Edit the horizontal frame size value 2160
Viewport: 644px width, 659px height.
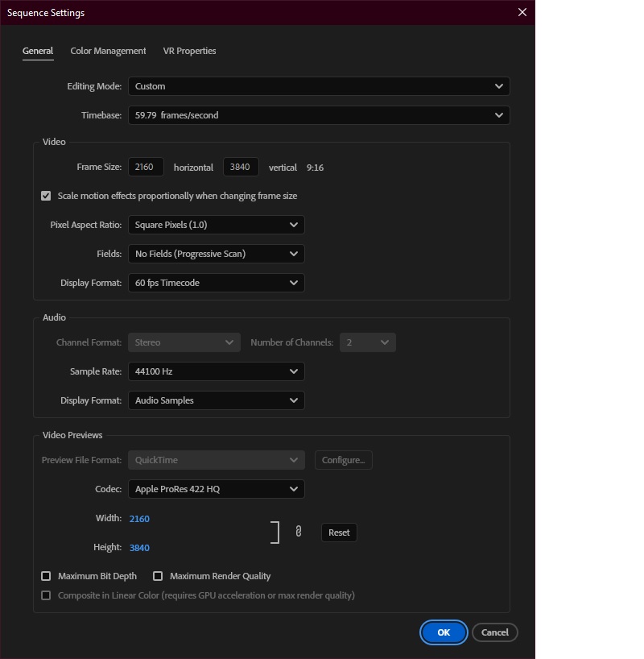tap(146, 167)
